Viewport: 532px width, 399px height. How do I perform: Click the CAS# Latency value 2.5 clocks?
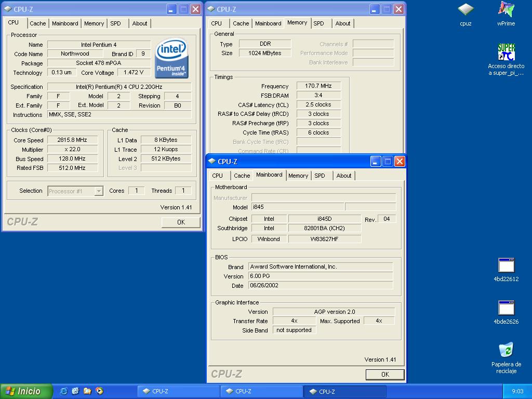click(318, 104)
